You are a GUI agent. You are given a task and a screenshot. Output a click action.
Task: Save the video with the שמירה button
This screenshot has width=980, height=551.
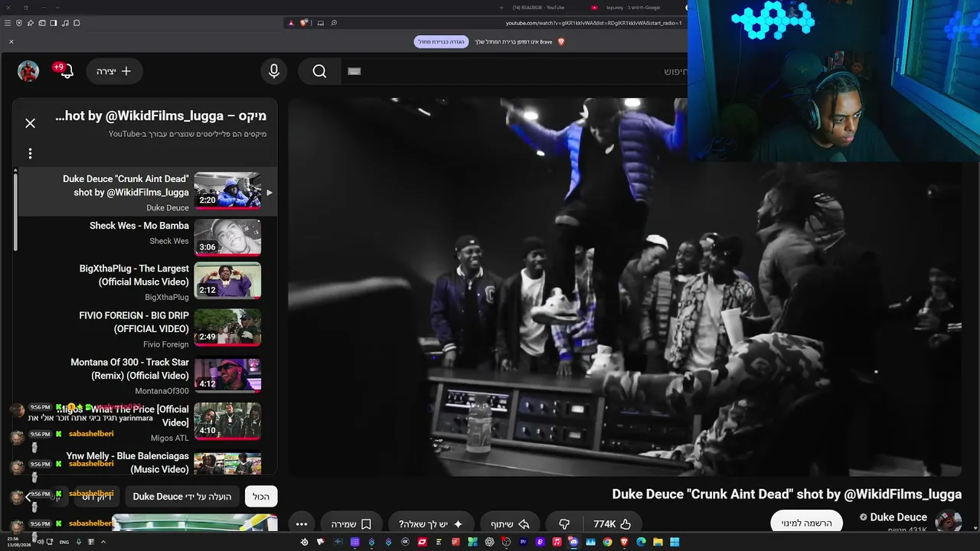point(351,524)
